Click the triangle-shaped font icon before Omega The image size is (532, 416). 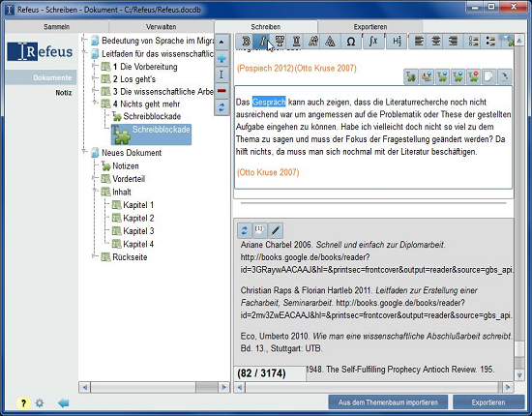330,42
